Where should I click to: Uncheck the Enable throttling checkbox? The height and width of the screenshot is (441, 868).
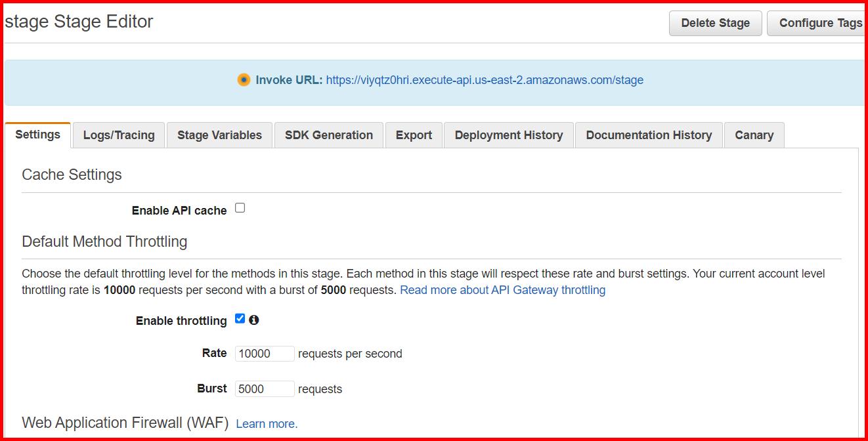point(240,319)
